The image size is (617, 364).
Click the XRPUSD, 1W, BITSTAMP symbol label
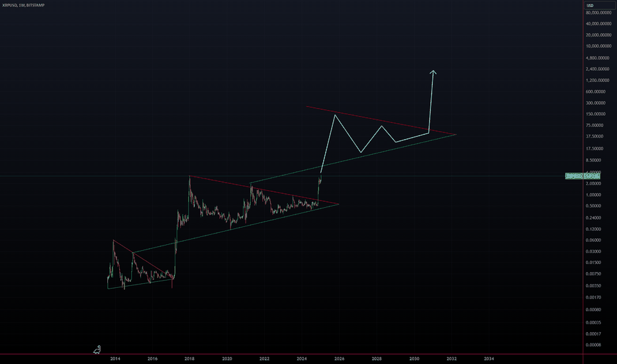(23, 5)
